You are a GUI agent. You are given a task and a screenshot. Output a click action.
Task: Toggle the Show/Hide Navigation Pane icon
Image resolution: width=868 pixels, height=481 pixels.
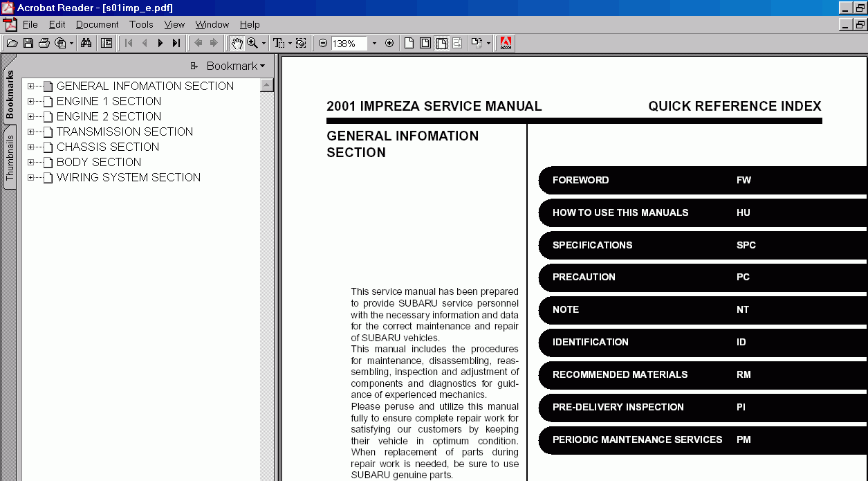pyautogui.click(x=107, y=43)
